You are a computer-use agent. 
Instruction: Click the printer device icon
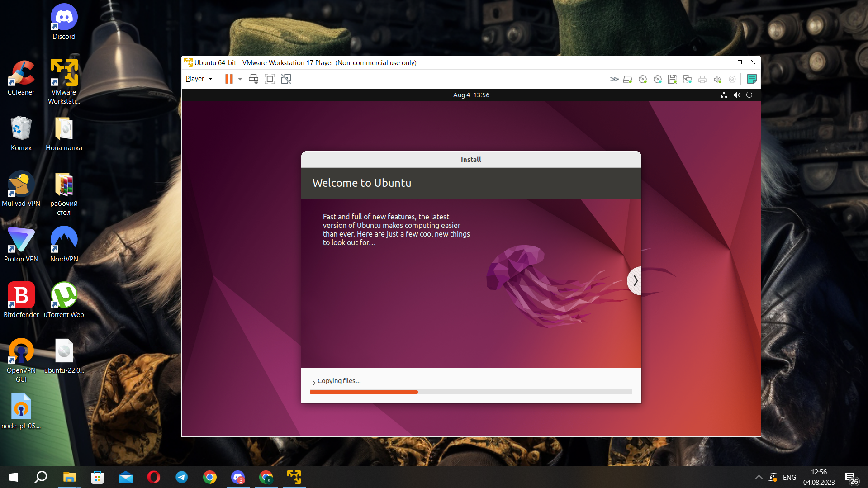702,80
